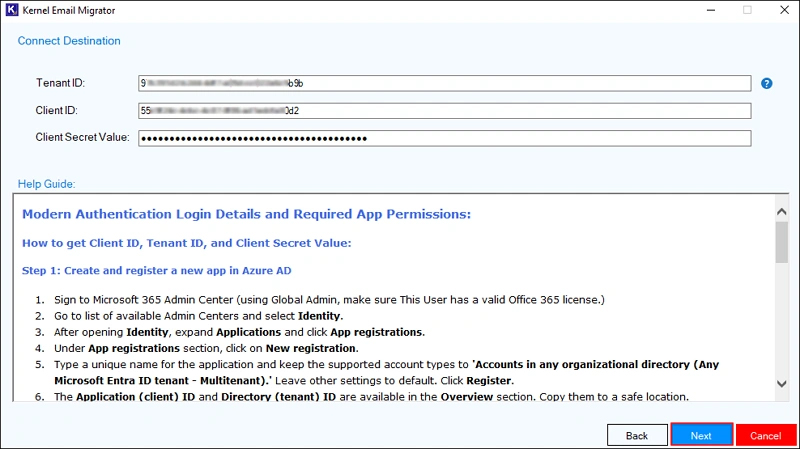
Task: Click step 2 'Go to list of available Admin Centers'
Action: pyautogui.click(x=198, y=316)
